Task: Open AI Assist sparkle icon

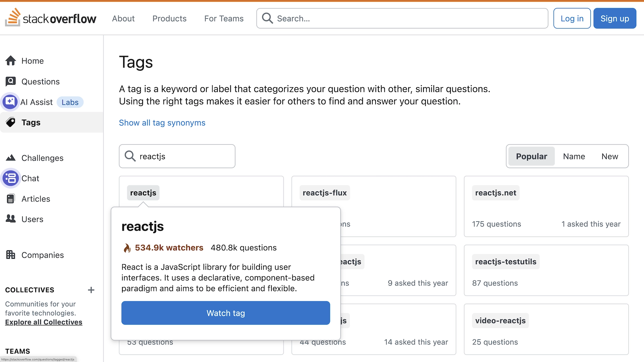Action: click(x=10, y=102)
